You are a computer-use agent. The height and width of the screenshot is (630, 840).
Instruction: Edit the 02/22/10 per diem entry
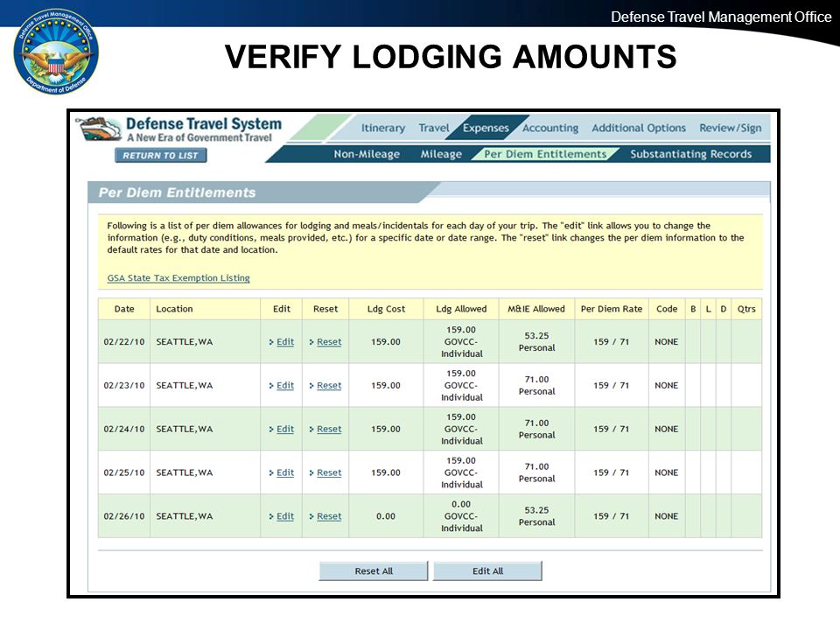pos(285,342)
